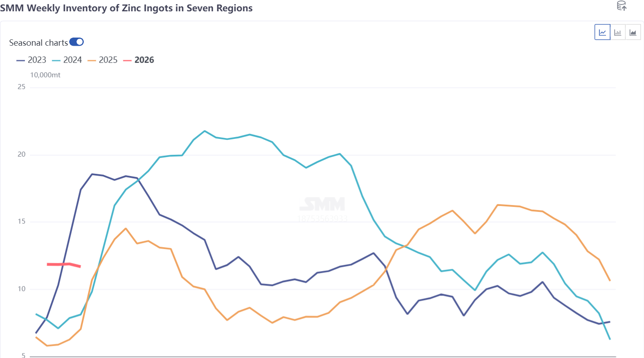
Task: Click the y-axis label 25
Action: coord(21,87)
